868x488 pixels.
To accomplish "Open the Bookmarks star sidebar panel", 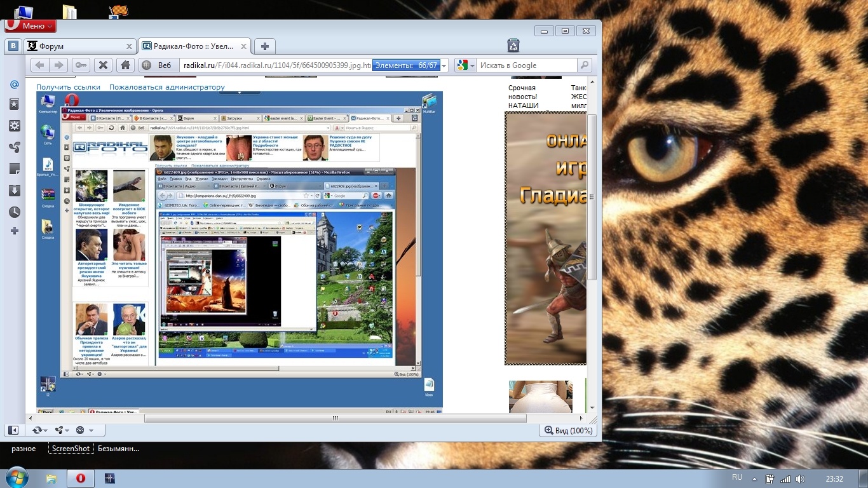I will [14, 104].
